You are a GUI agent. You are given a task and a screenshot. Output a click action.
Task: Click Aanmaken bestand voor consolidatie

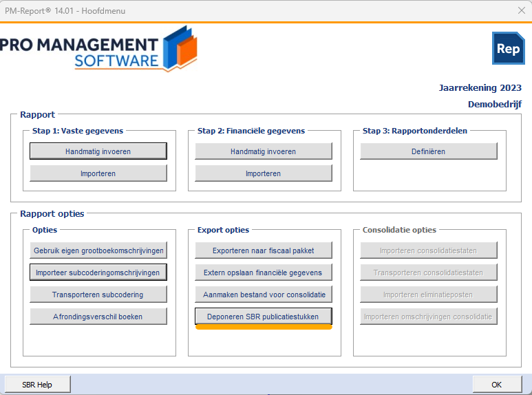pyautogui.click(x=264, y=295)
